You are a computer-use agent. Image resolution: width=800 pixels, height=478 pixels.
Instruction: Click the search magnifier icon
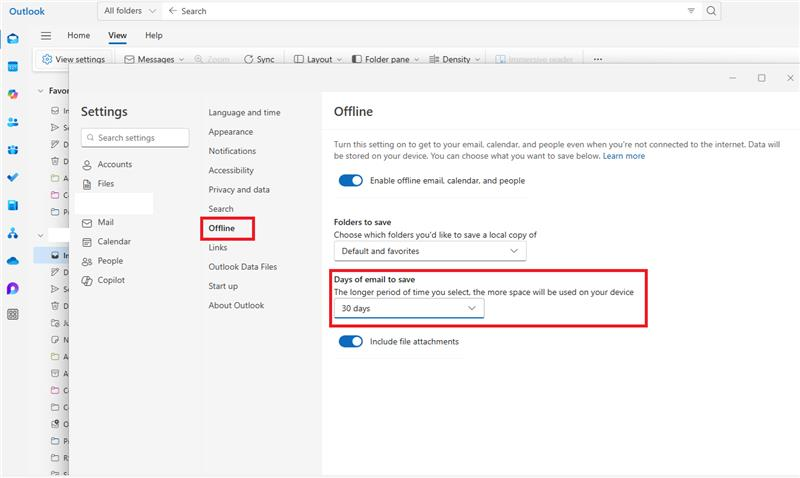[711, 11]
